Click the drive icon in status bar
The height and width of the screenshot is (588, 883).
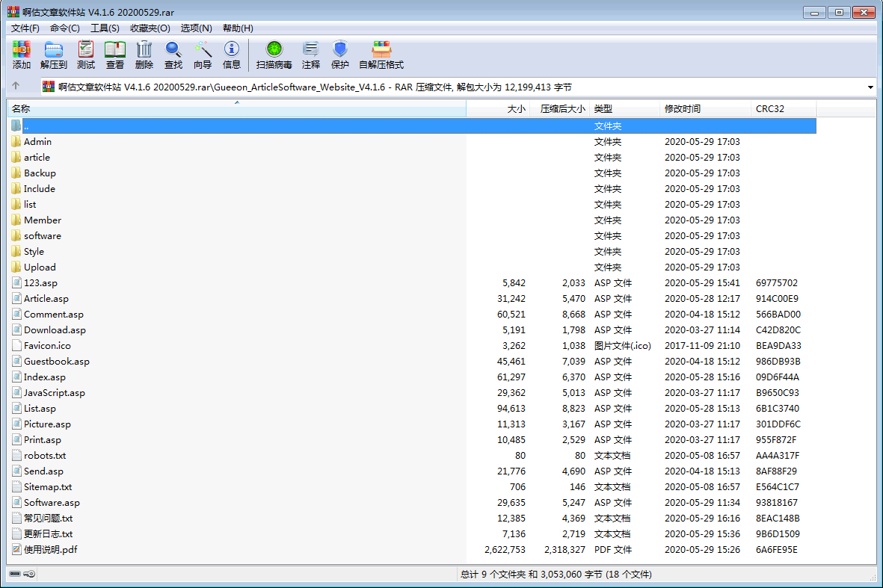(16, 575)
